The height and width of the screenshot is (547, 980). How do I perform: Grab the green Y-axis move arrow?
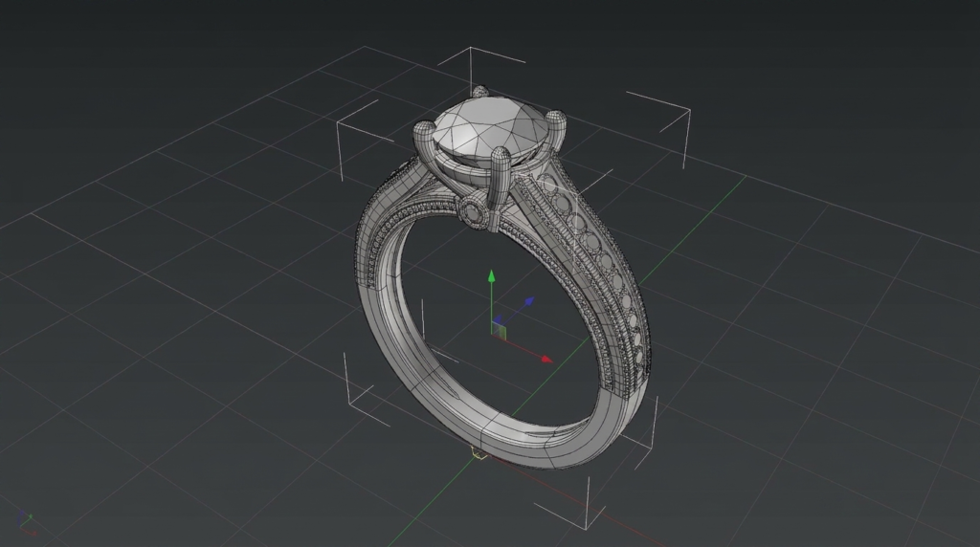pos(492,276)
